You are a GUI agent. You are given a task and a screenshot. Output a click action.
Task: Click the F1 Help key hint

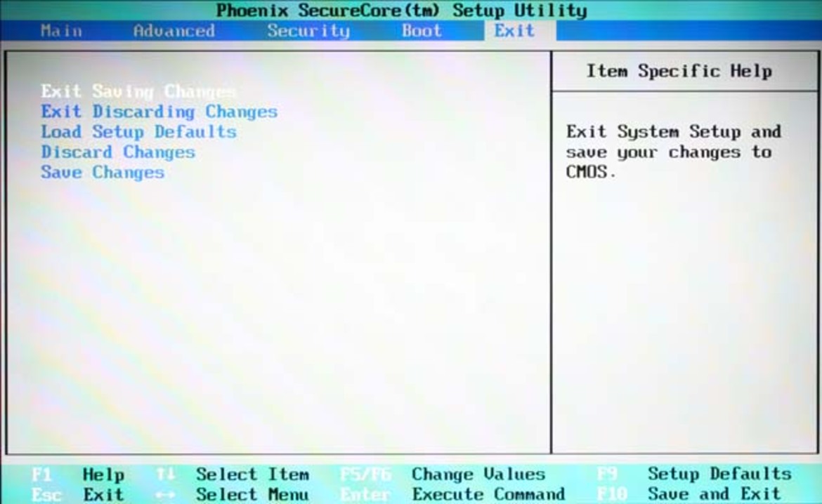(77, 475)
